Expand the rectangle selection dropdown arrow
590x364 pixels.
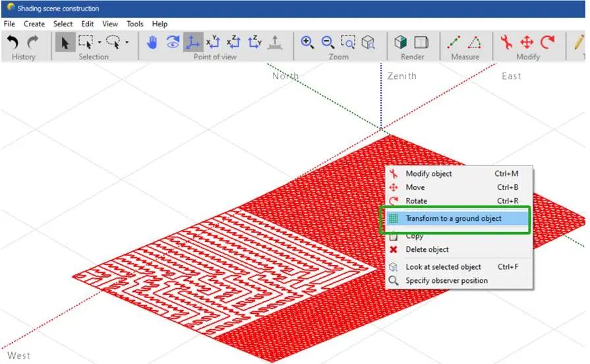pos(100,42)
